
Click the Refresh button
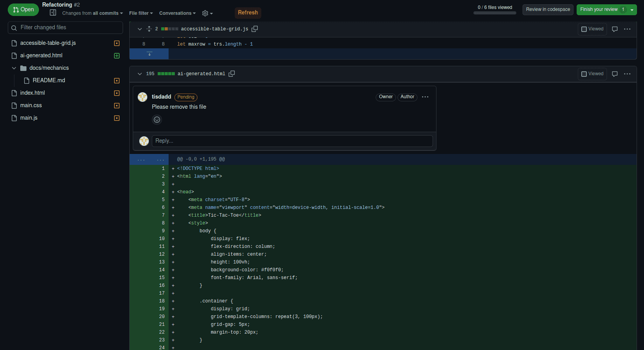point(248,12)
